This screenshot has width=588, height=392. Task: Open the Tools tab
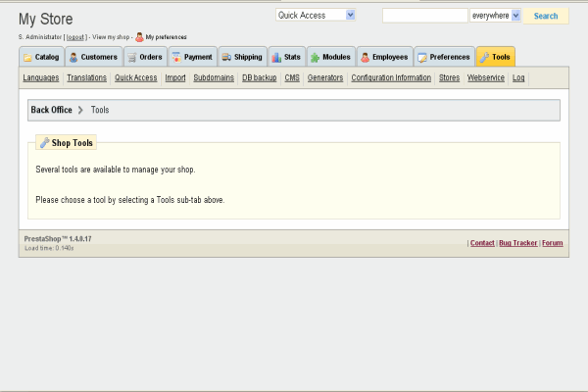pos(494,57)
